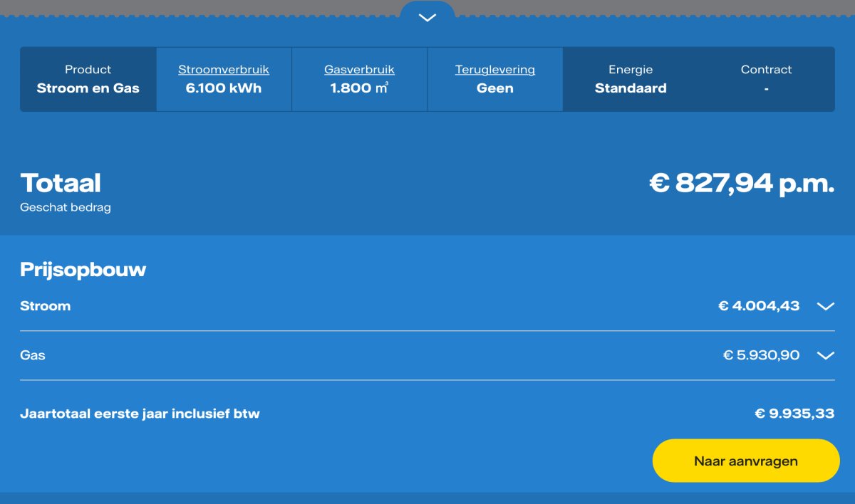Click the 6.100 kWh usage value
The height and width of the screenshot is (504, 855).
click(x=224, y=88)
